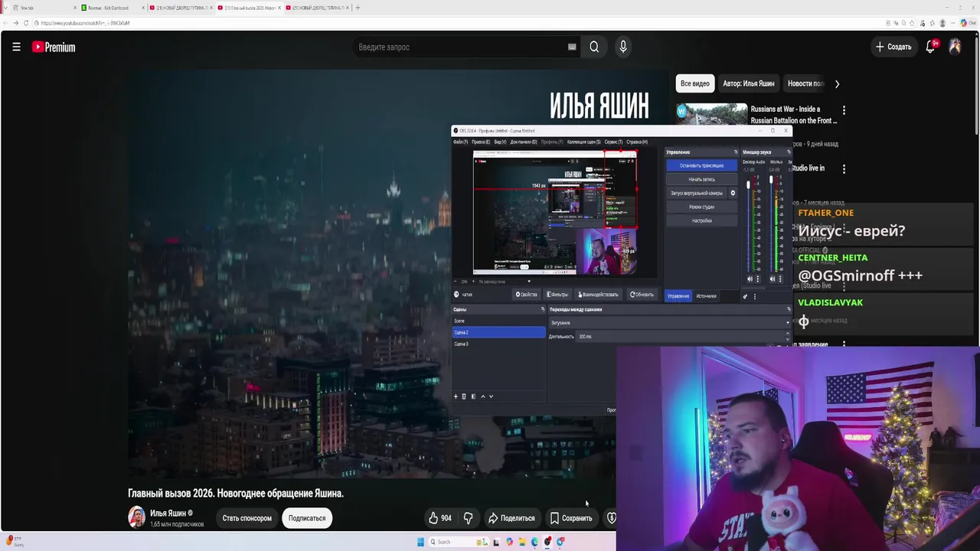Open transition type dropdown Затухание
980x551 pixels.
point(669,323)
